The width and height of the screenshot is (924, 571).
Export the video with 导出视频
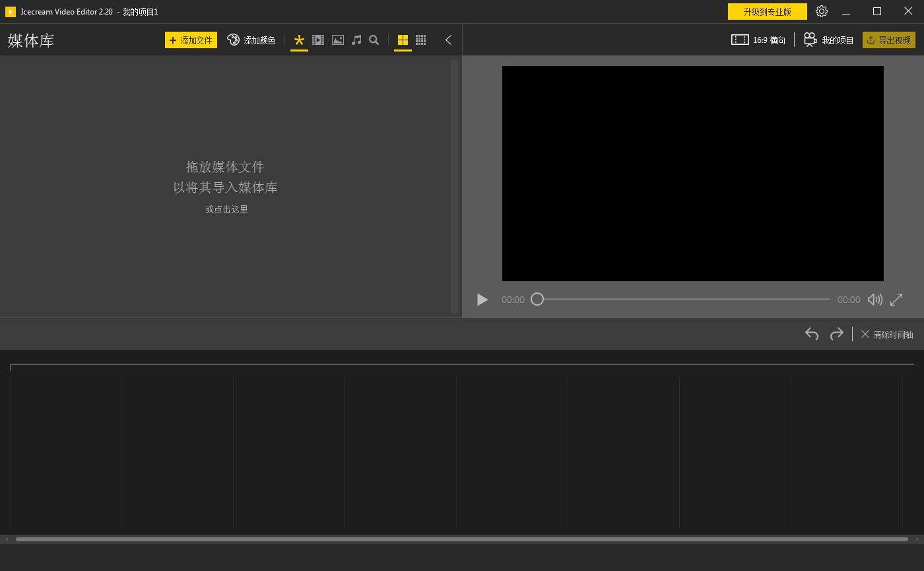click(889, 40)
